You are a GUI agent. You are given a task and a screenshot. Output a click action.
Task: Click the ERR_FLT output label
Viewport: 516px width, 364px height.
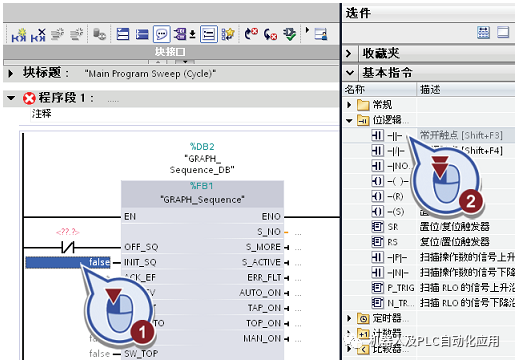(264, 277)
